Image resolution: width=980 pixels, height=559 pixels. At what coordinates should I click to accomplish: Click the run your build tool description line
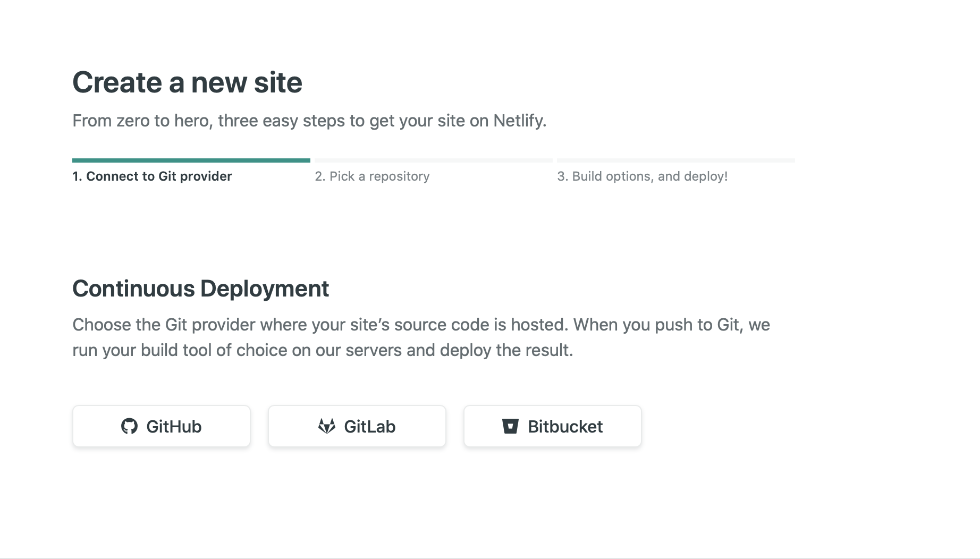click(322, 351)
